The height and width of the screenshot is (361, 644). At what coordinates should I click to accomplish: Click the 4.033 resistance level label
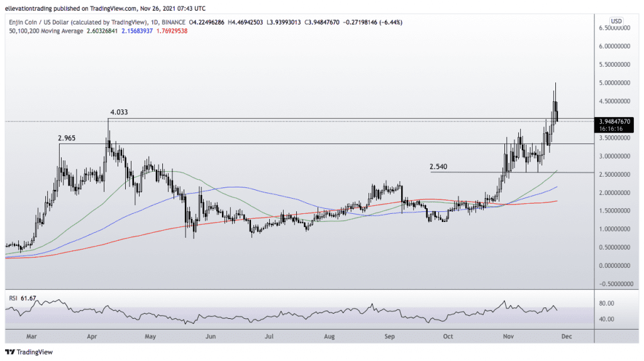pos(119,112)
